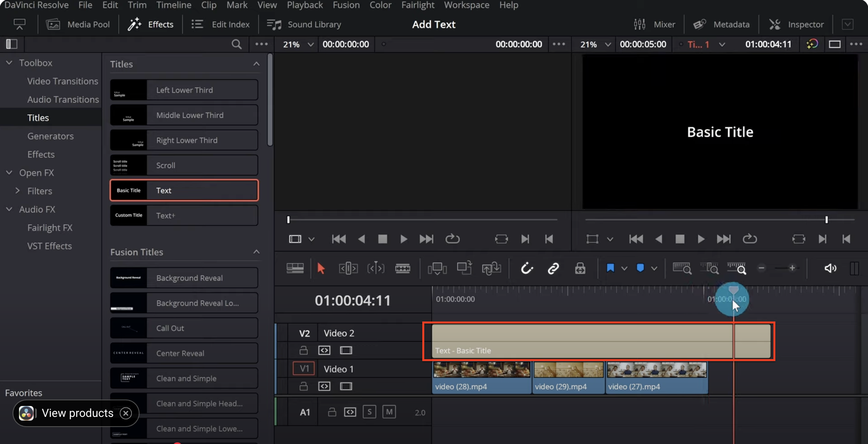Click the timeline zoom out minus button
The width and height of the screenshot is (868, 444).
pyautogui.click(x=761, y=268)
